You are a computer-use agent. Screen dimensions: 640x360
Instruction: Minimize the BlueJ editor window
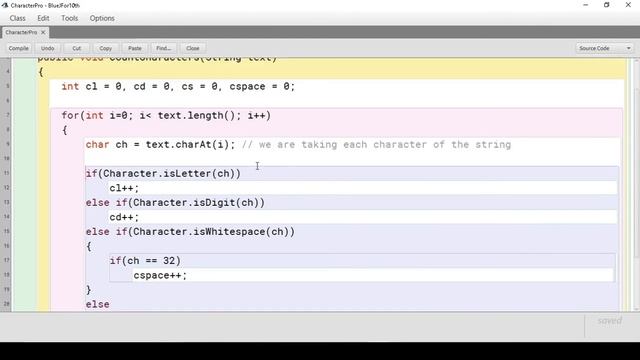click(586, 5)
